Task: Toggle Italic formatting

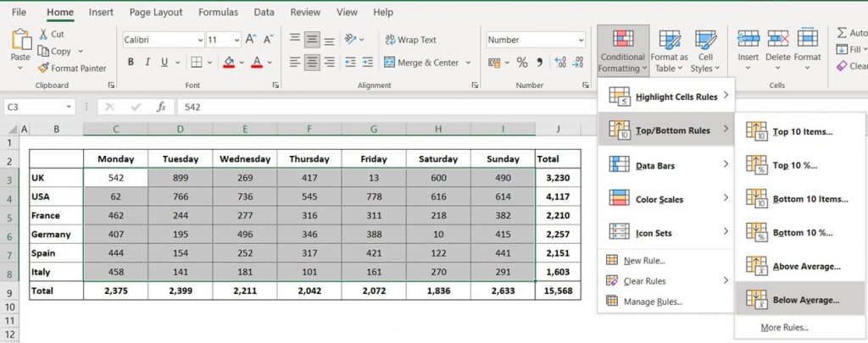Action: click(150, 63)
